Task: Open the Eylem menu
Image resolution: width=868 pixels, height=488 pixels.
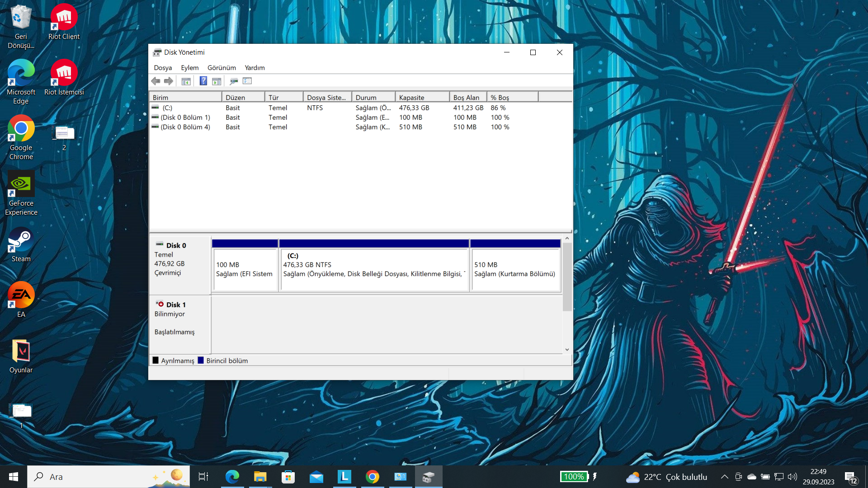Action: point(189,68)
